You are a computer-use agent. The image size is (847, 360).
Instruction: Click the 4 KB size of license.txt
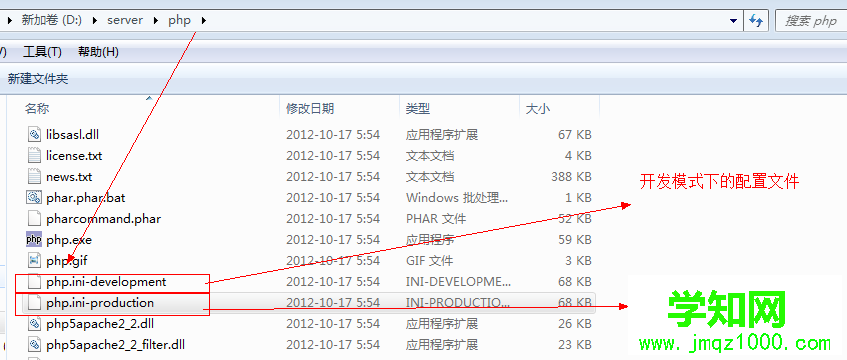click(x=578, y=156)
